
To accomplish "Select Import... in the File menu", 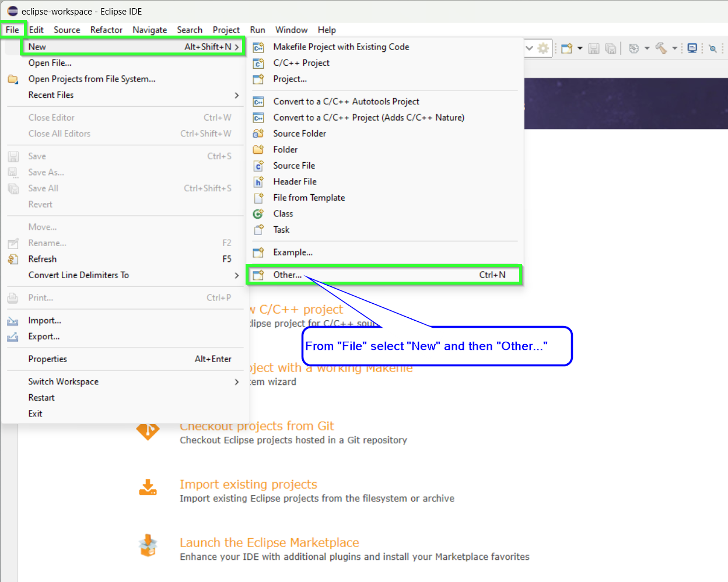I will tap(44, 321).
